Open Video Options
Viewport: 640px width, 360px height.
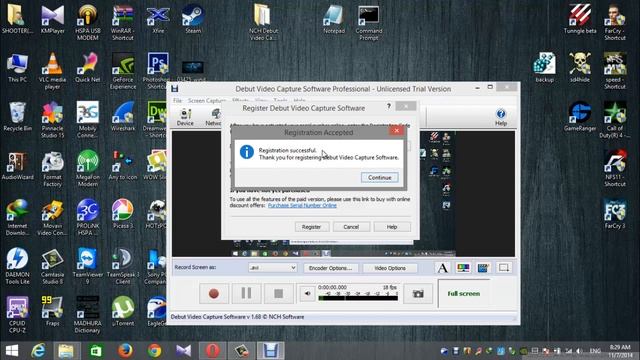[390, 268]
